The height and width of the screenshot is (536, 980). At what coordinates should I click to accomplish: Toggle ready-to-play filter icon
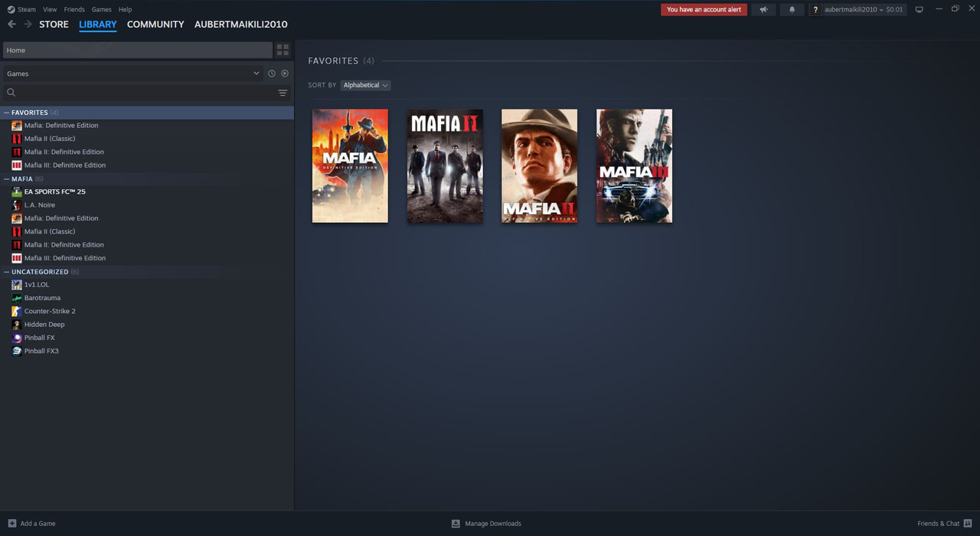coord(285,74)
